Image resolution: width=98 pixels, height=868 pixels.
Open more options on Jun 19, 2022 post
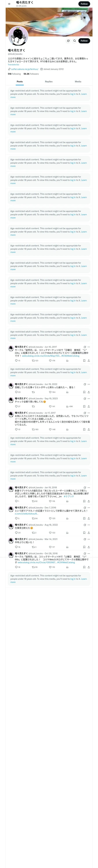coord(89,384)
